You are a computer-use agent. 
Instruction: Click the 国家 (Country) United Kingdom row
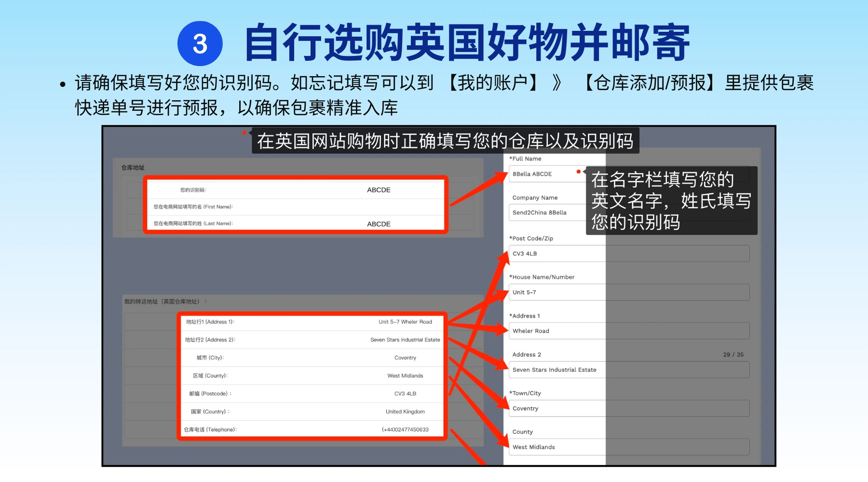(x=312, y=412)
